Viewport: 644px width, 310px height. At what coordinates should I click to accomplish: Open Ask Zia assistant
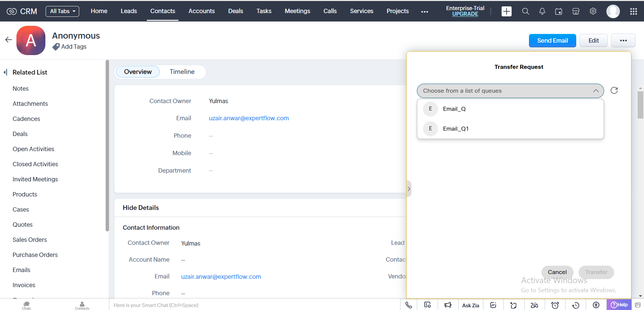click(x=470, y=305)
